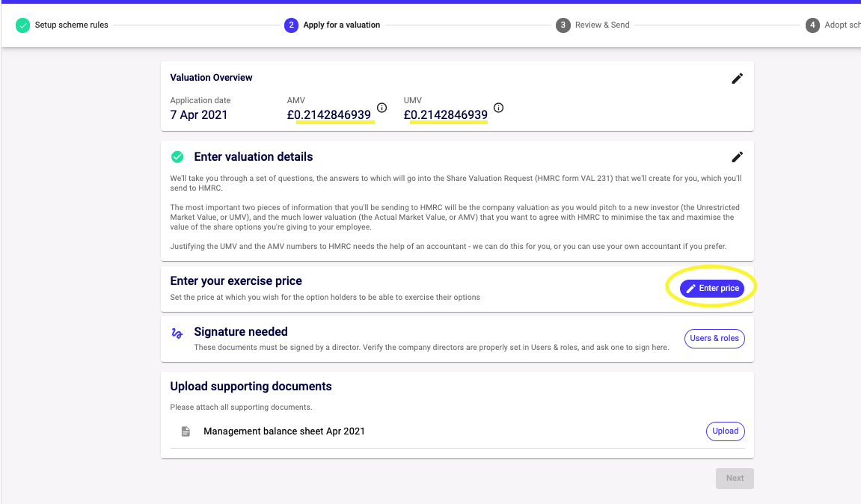Click the signature squiggle icon
The width and height of the screenshot is (861, 504).
177,334
